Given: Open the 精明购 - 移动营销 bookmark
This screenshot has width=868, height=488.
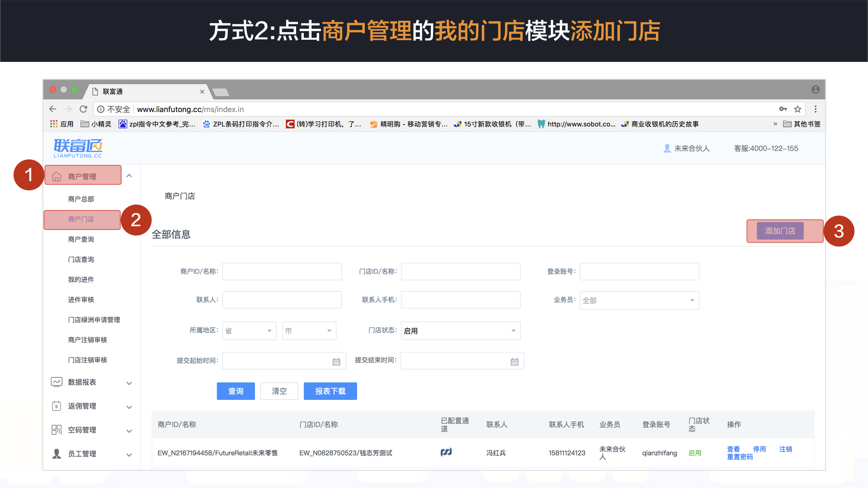Looking at the screenshot, I should pyautogui.click(x=409, y=124).
